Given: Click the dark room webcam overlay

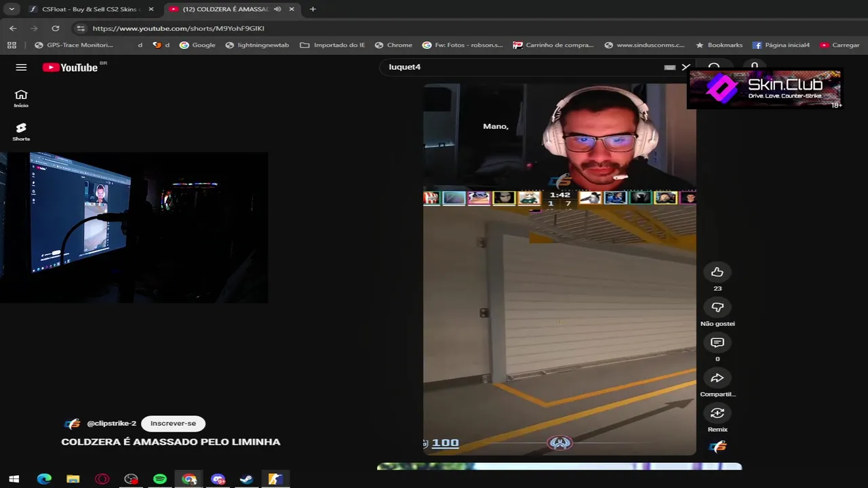Looking at the screenshot, I should pyautogui.click(x=134, y=228).
